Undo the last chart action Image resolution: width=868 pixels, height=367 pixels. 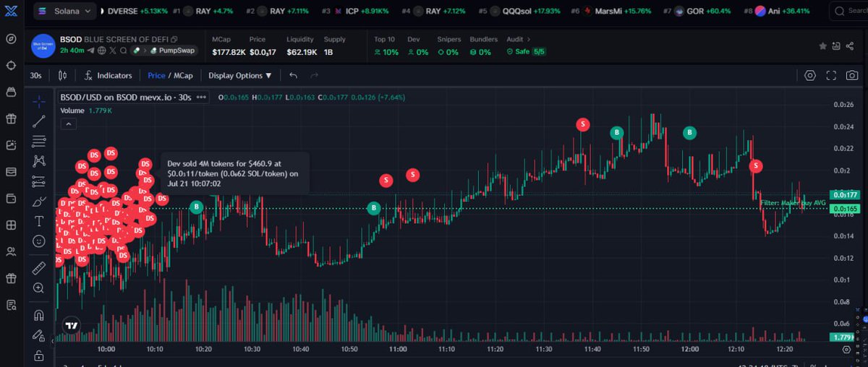293,75
